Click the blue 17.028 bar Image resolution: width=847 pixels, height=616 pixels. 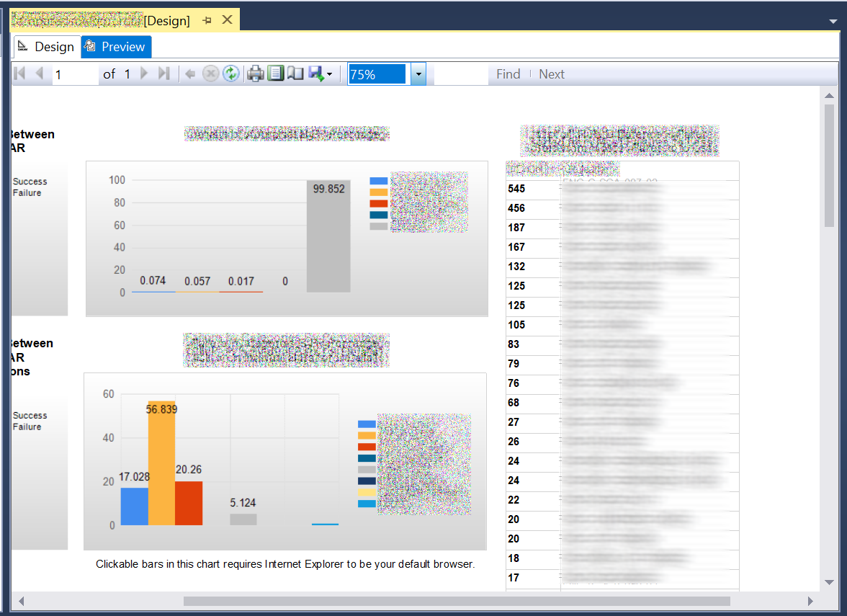tap(134, 506)
